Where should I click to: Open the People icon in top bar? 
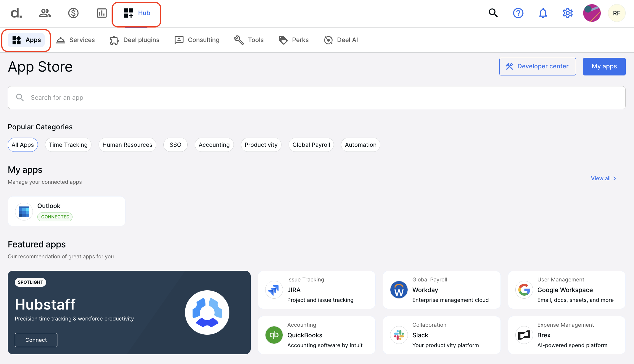[x=45, y=13]
